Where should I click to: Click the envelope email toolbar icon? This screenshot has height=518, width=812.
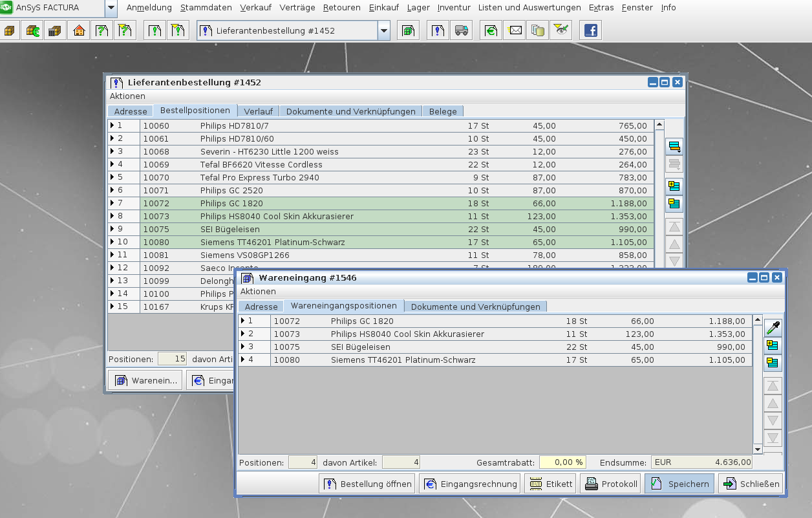(x=515, y=30)
